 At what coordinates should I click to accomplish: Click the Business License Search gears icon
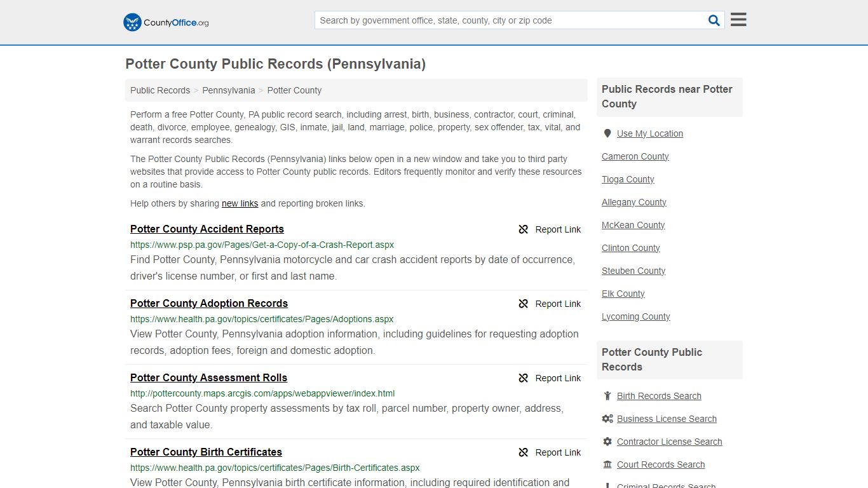point(607,419)
